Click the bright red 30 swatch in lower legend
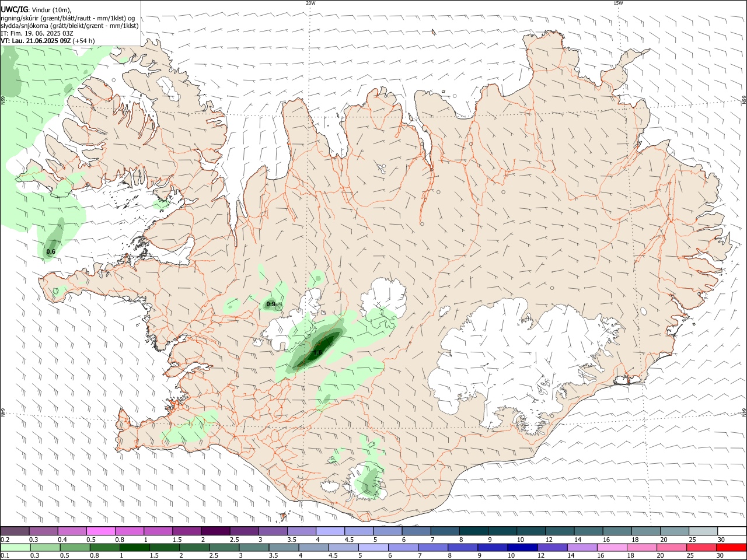The image size is (747, 560). 731,547
